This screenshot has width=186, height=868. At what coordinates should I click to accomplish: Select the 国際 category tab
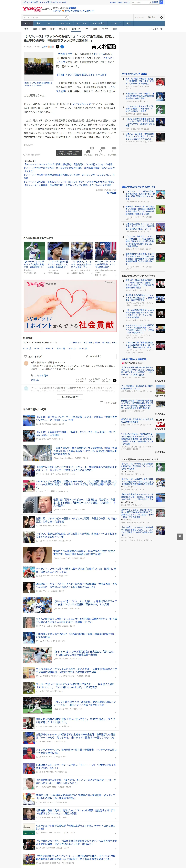[44, 29]
